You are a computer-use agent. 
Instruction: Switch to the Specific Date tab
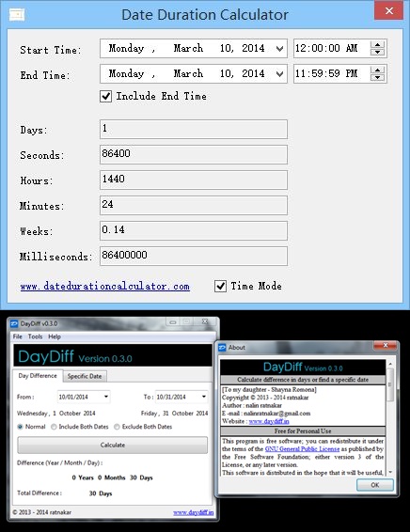[x=85, y=376]
